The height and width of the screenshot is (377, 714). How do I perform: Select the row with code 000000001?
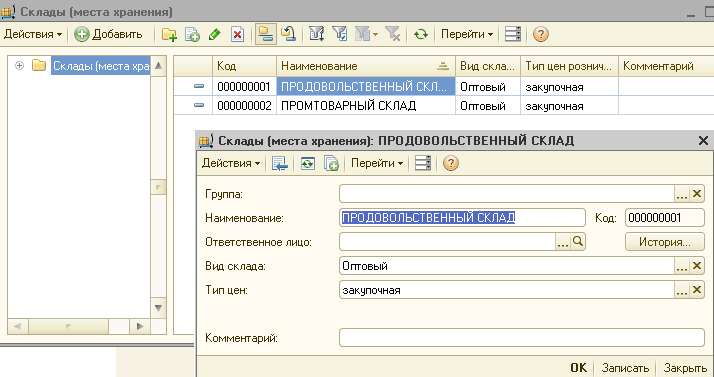tap(444, 87)
